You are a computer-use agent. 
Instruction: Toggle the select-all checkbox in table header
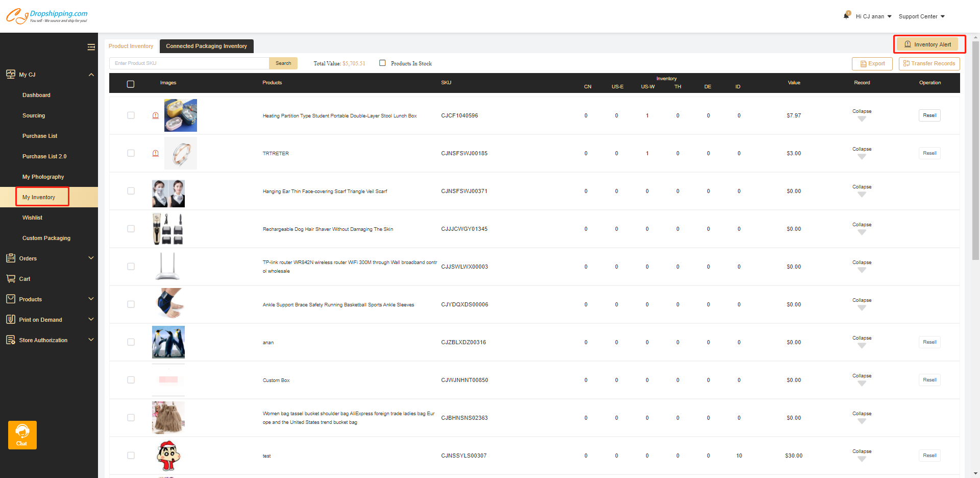point(131,84)
